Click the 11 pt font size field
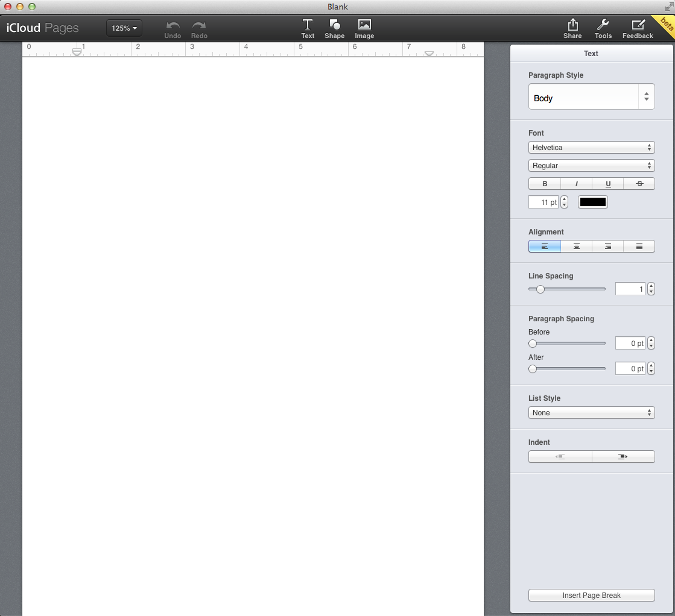Viewport: 675px width, 616px height. (x=543, y=202)
